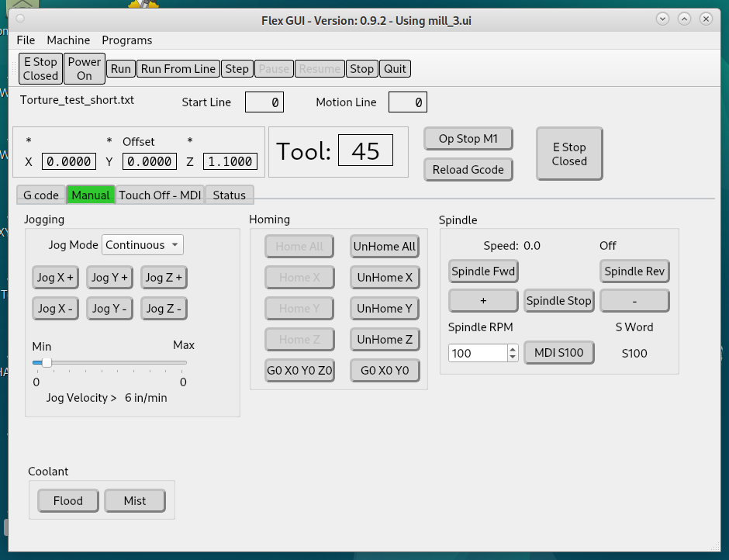
Task: Click the jog velocity slider handle
Action: coord(47,362)
